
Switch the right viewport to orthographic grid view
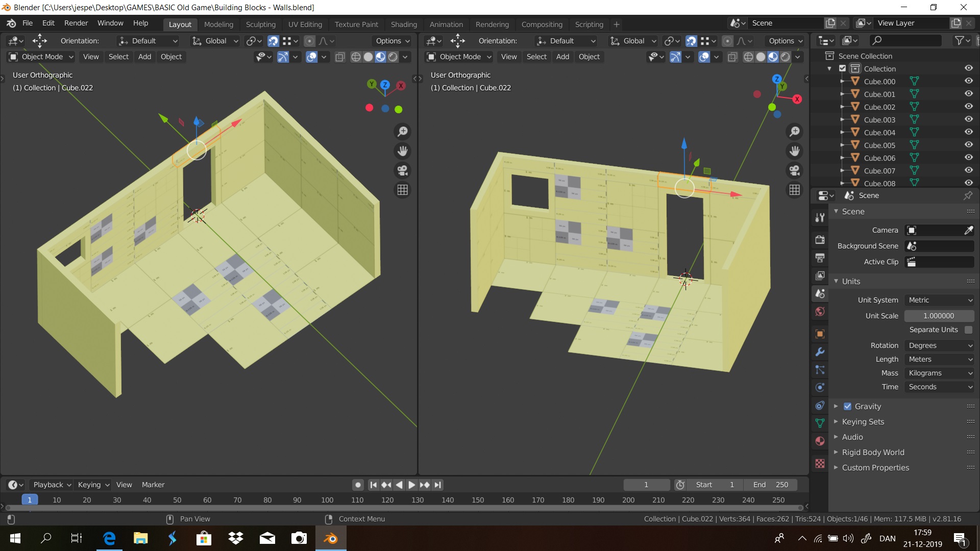point(795,190)
